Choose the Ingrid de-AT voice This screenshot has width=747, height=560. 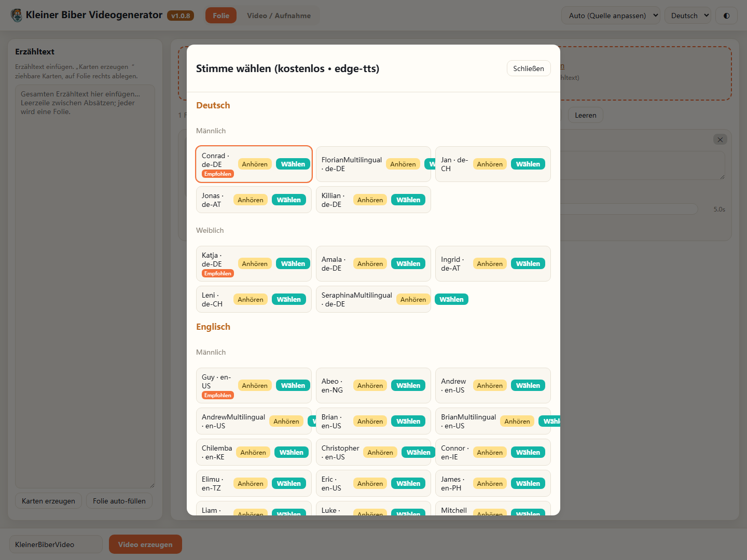[528, 264]
